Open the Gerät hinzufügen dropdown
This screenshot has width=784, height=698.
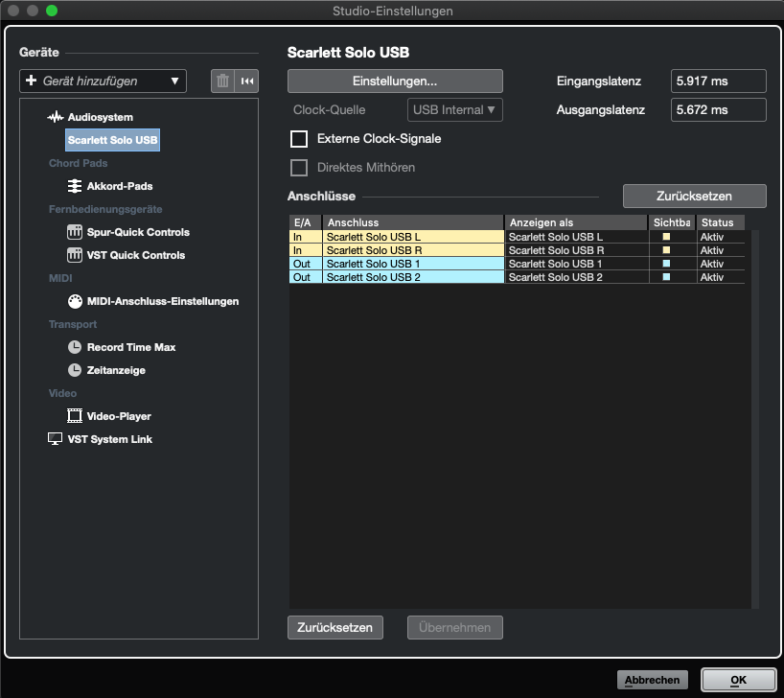(103, 81)
